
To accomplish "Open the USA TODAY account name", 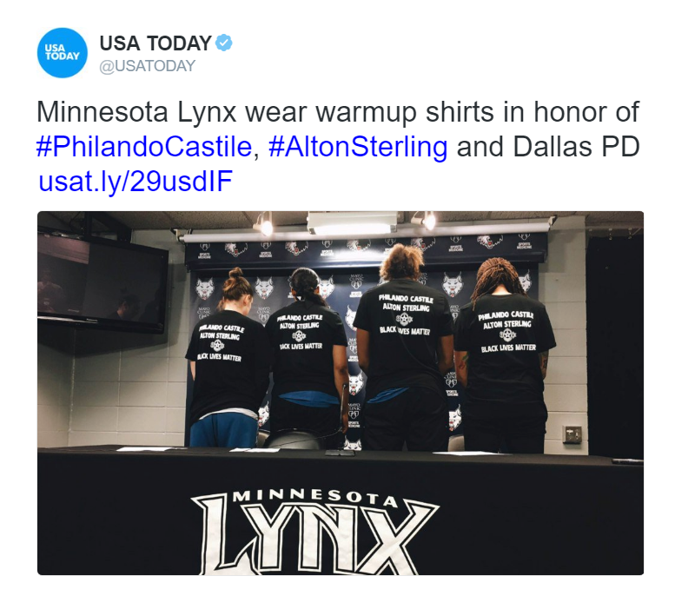I will [x=156, y=43].
